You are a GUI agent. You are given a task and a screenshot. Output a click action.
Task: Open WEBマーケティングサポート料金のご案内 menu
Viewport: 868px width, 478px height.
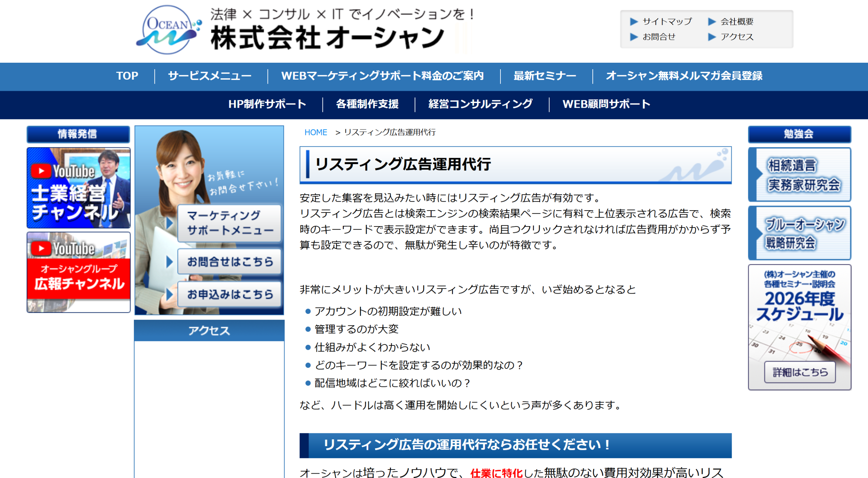[382, 76]
